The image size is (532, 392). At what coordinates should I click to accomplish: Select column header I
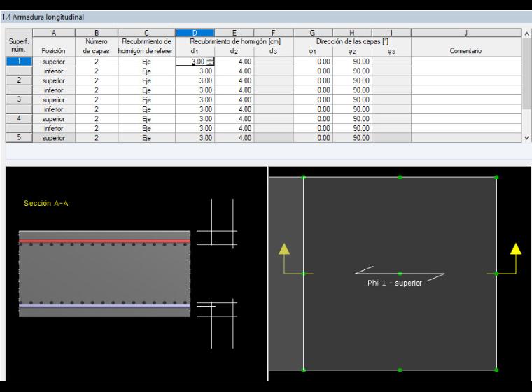click(391, 33)
